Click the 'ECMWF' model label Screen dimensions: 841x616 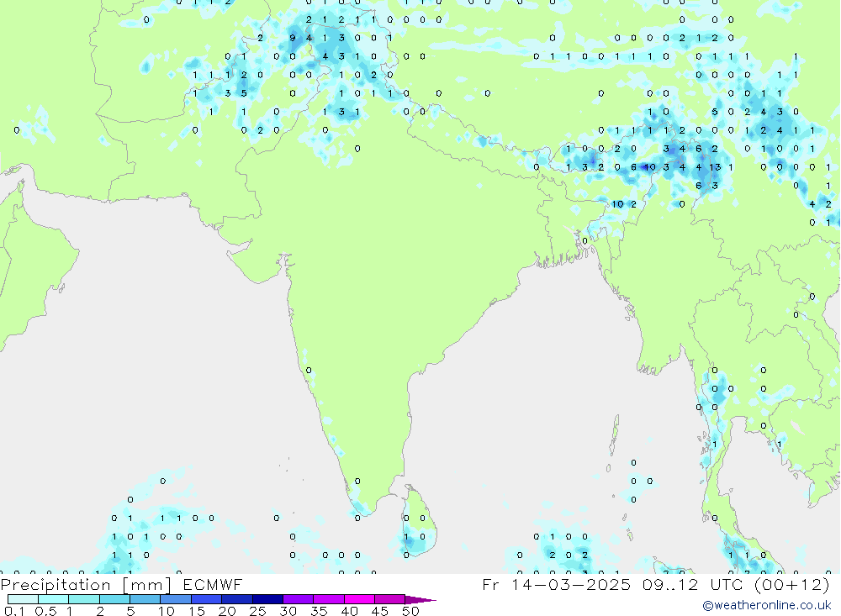(213, 584)
